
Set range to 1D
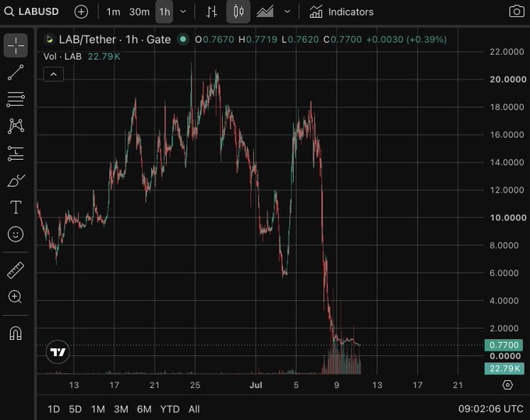pos(54,409)
